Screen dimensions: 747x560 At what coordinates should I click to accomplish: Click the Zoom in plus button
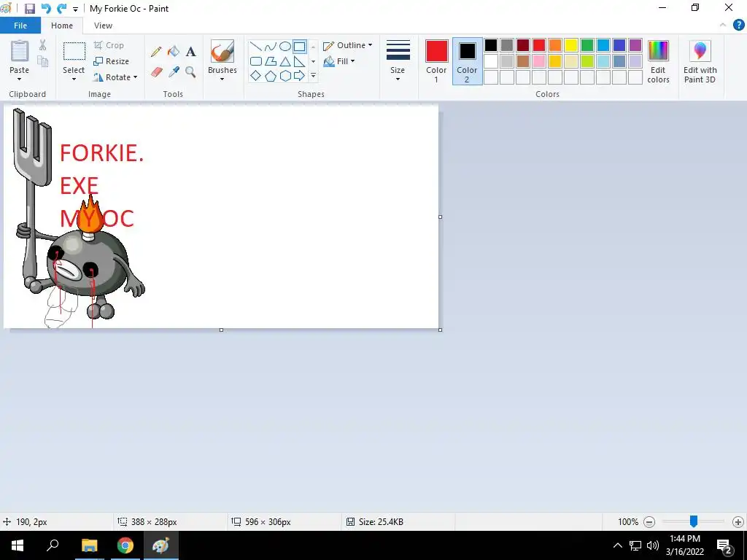[x=738, y=522]
